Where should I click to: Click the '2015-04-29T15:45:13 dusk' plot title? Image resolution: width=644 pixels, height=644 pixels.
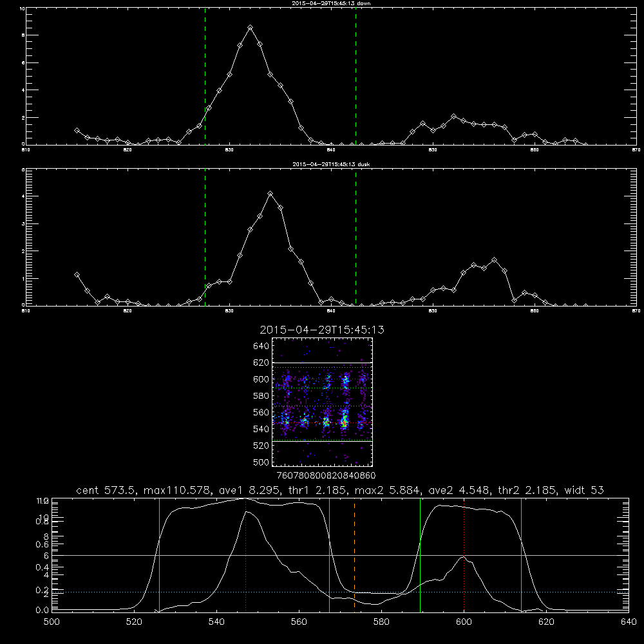pos(331,164)
